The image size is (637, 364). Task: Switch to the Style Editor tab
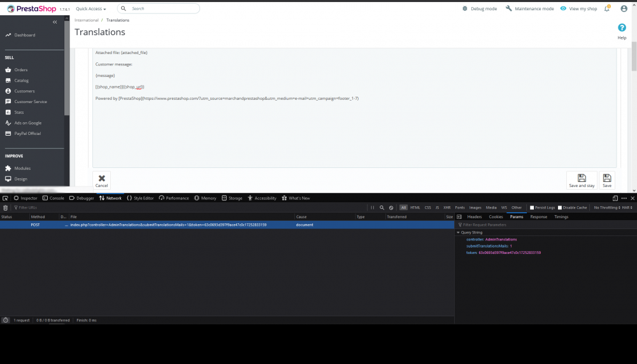140,198
